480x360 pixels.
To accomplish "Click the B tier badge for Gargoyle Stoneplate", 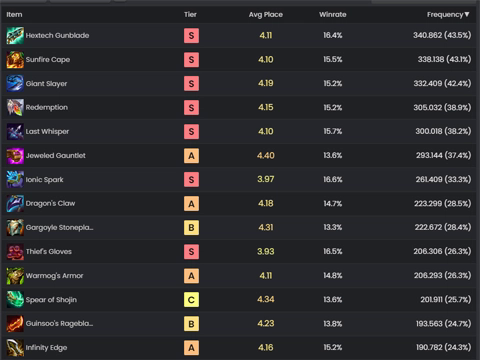I will point(191,227).
